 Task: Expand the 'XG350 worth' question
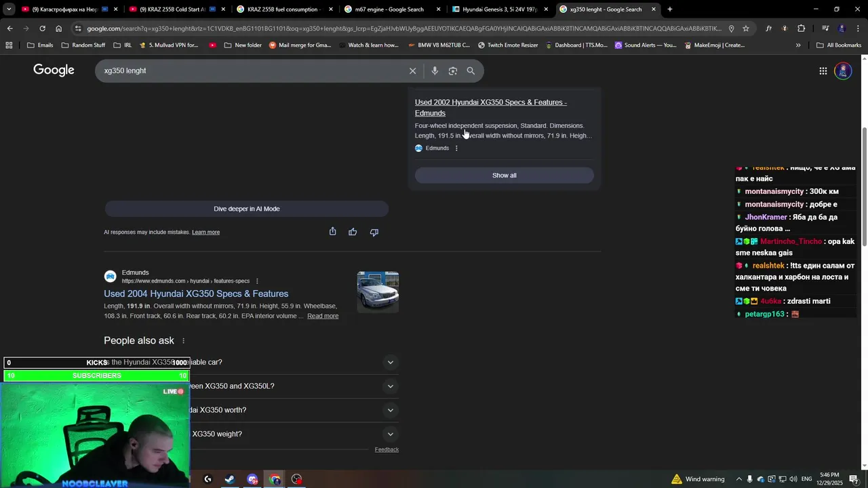point(390,410)
